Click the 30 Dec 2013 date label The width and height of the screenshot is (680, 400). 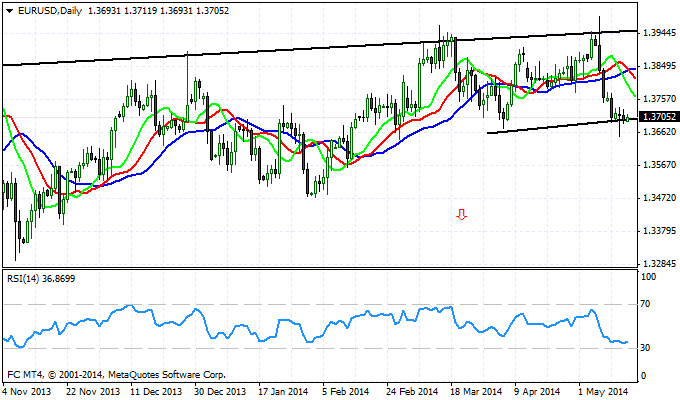(220, 392)
